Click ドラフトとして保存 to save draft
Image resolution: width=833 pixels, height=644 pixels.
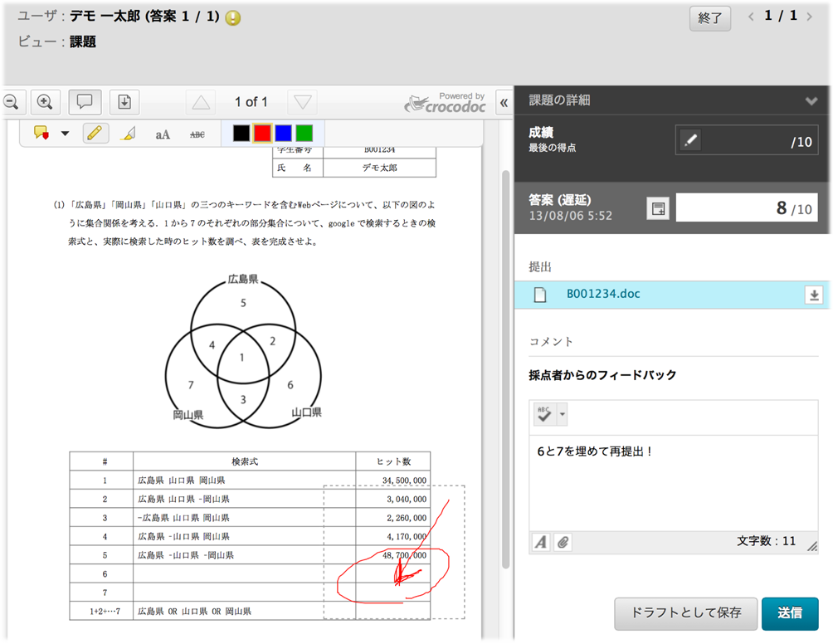coord(685,613)
